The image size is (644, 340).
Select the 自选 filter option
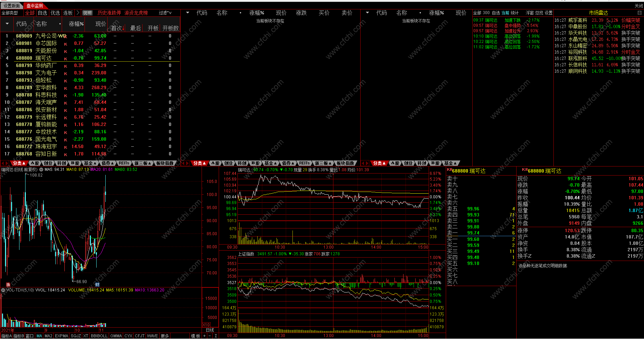pyautogui.click(x=42, y=13)
